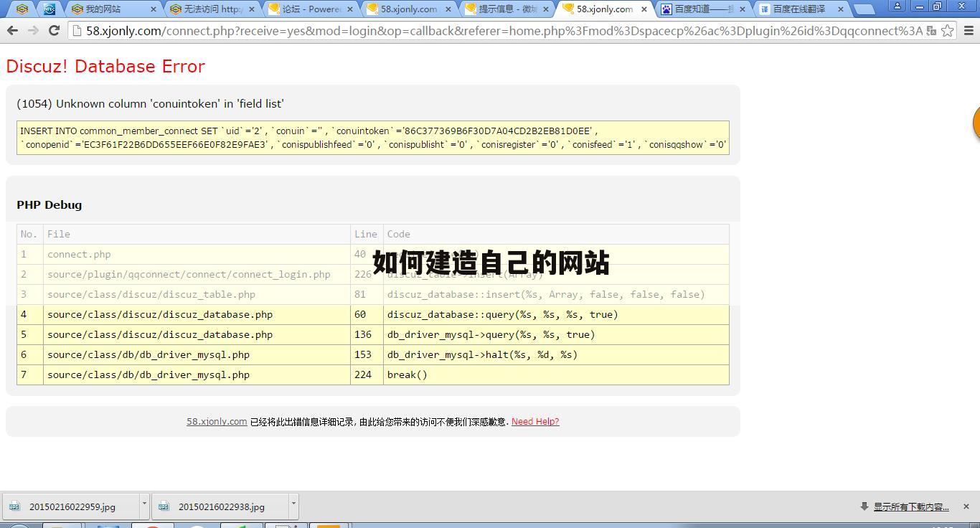Go back to the previous page

[x=12, y=31]
